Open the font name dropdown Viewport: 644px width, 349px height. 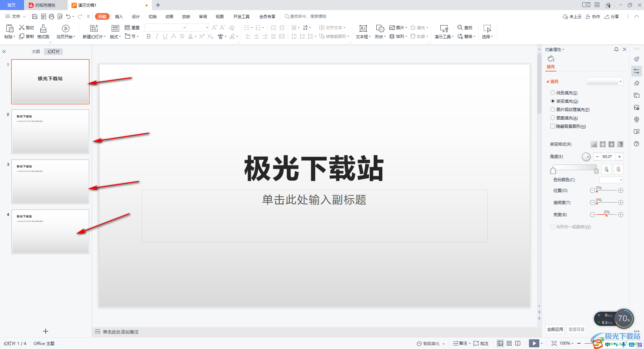pos(184,28)
